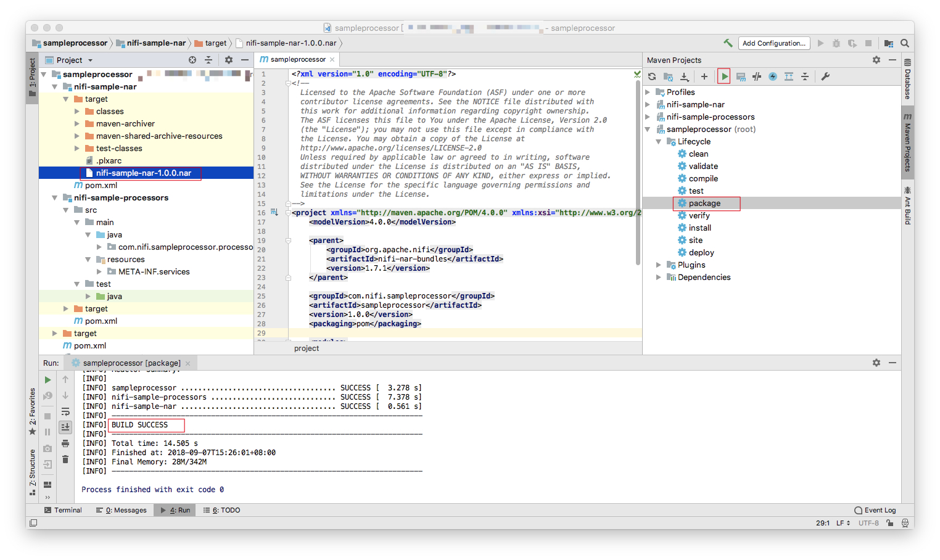Expand the Profiles node in Maven
The image size is (940, 560).
tap(648, 92)
